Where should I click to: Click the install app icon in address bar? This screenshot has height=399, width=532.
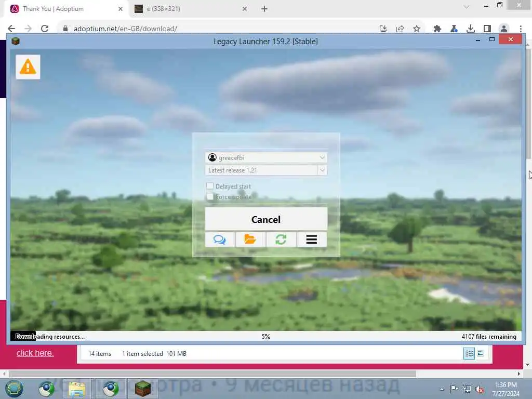383,29
